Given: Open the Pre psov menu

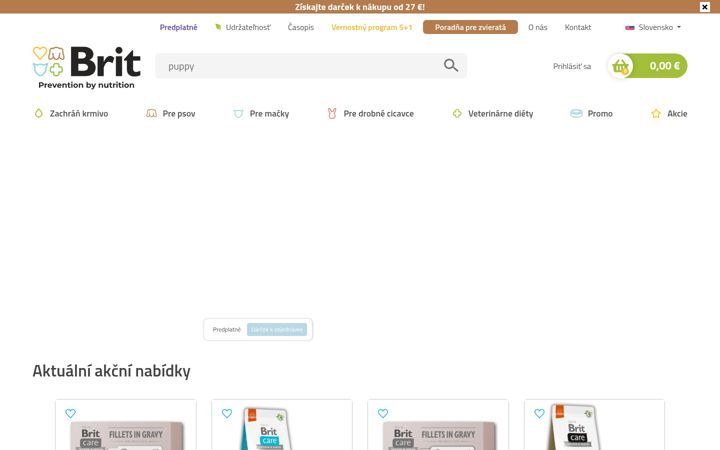Looking at the screenshot, I should (x=179, y=113).
